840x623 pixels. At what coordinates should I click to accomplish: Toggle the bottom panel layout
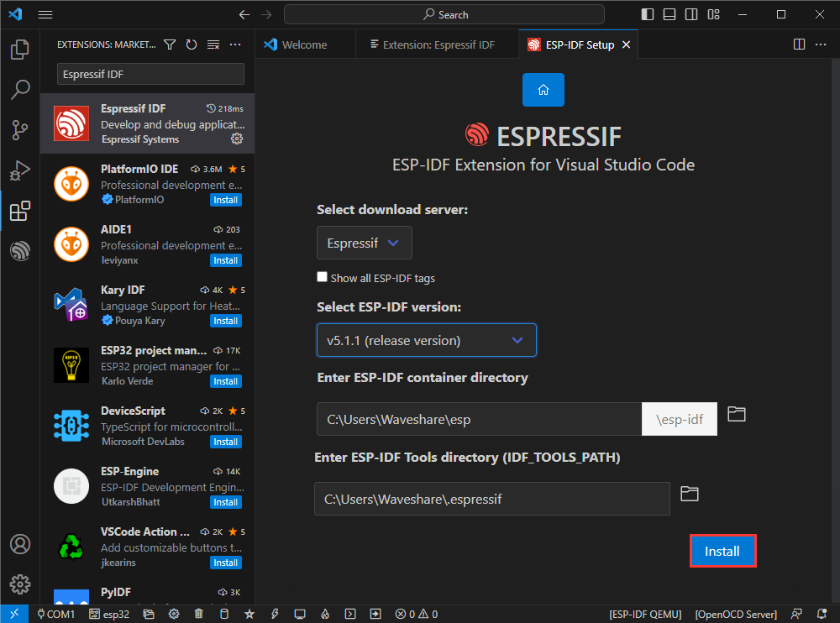tap(669, 14)
